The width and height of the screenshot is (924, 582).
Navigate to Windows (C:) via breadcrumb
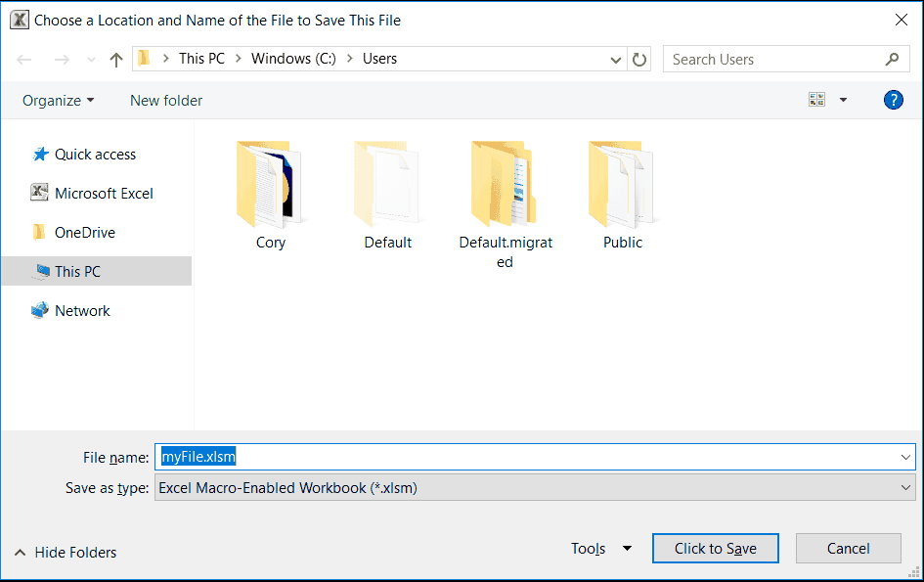point(292,59)
